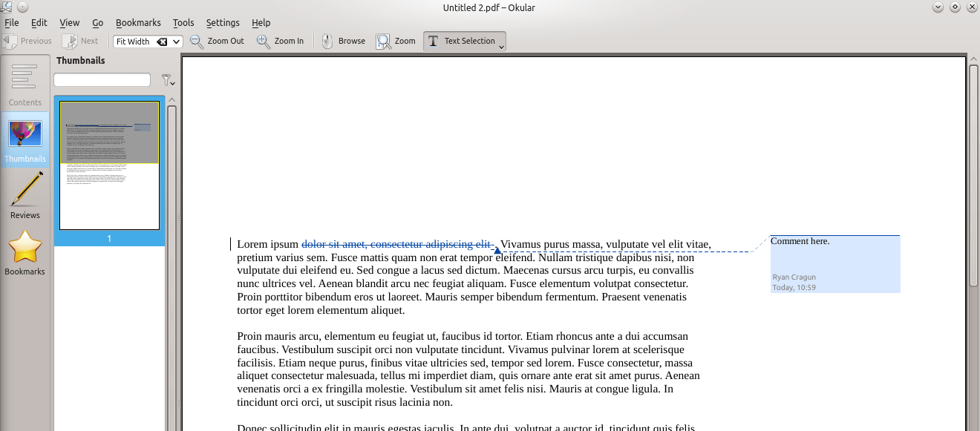
Task: Click the Zoom Out magnifier
Action: click(217, 41)
